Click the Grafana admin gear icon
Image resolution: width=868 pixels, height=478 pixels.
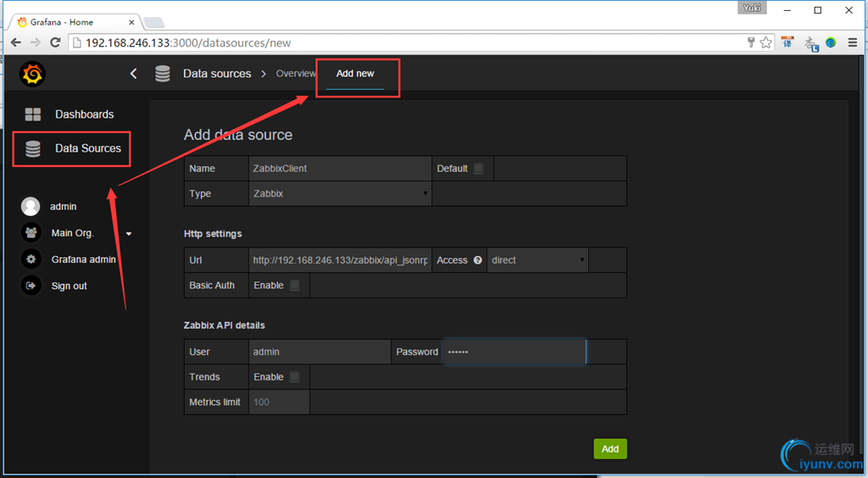31,259
